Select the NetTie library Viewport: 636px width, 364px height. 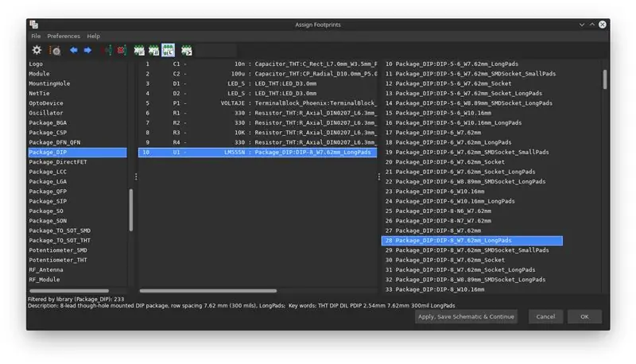pyautogui.click(x=77, y=93)
